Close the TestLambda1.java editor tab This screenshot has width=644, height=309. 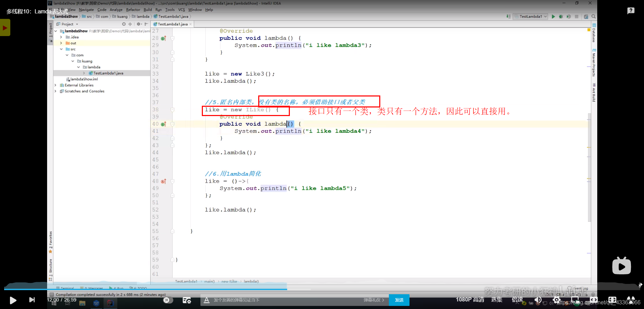191,24
